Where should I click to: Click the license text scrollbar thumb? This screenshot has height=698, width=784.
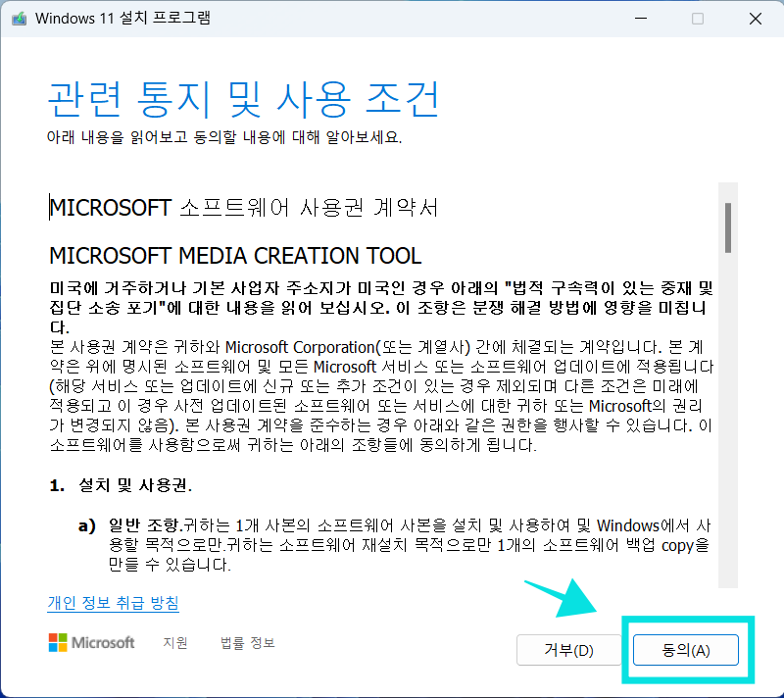click(728, 227)
